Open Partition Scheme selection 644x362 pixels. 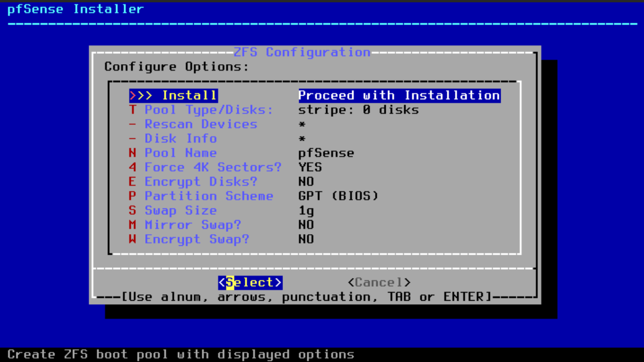tap(208, 196)
